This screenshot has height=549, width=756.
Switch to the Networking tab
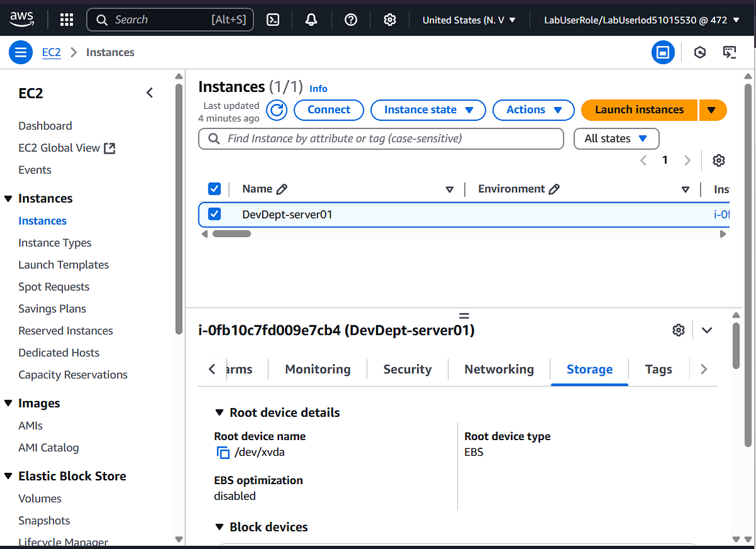(x=498, y=369)
